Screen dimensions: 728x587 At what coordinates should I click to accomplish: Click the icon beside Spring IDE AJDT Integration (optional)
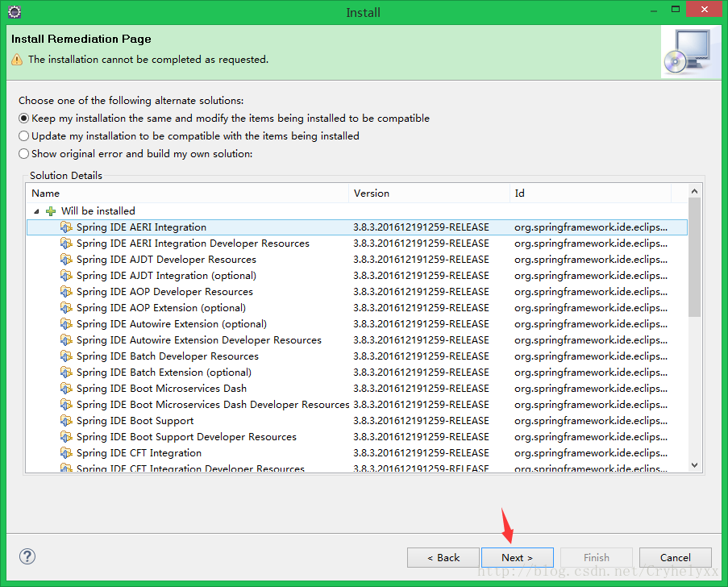point(66,276)
